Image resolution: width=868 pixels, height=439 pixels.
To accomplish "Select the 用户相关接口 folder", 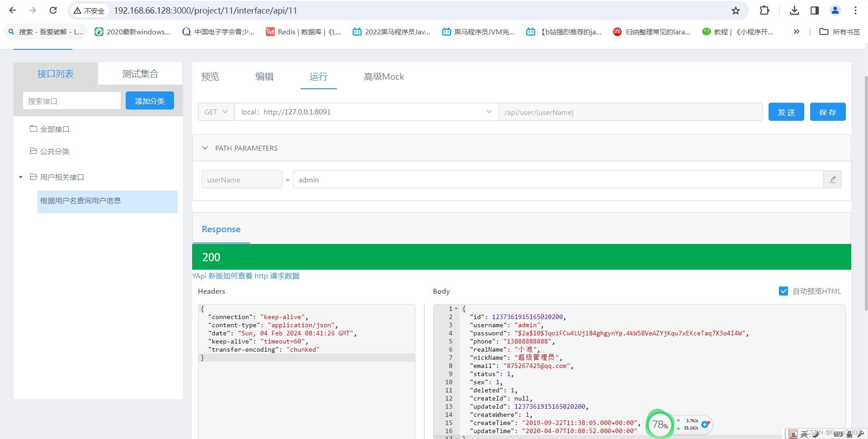I will click(x=57, y=177).
